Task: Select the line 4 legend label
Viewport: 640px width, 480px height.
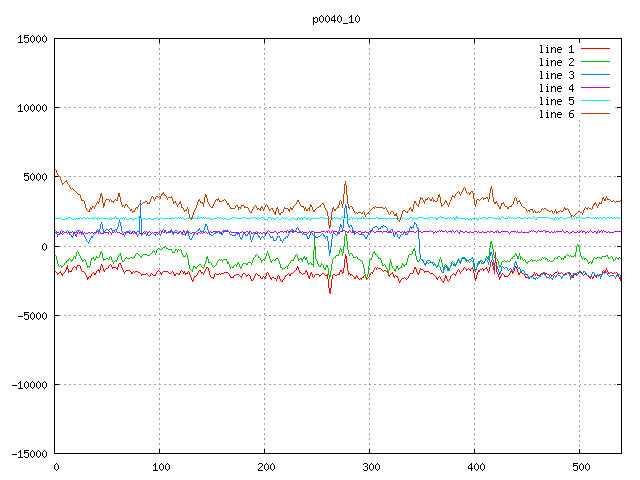Action: 556,88
